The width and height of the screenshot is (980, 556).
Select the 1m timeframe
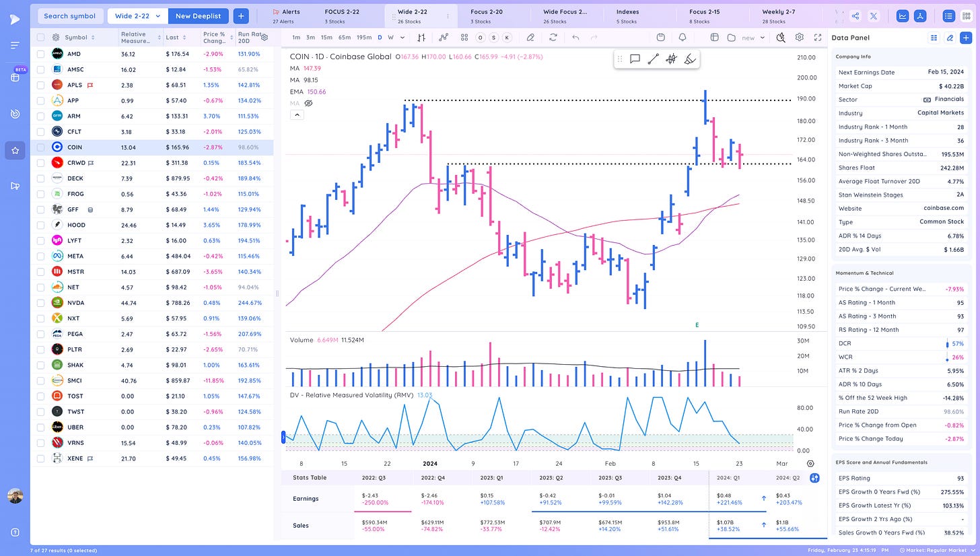[x=296, y=38]
